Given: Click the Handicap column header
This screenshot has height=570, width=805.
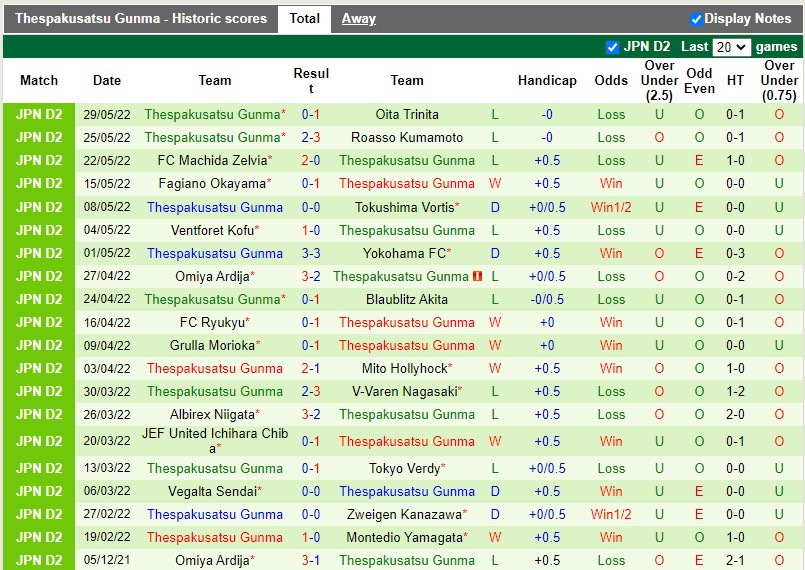Looking at the screenshot, I should [547, 81].
